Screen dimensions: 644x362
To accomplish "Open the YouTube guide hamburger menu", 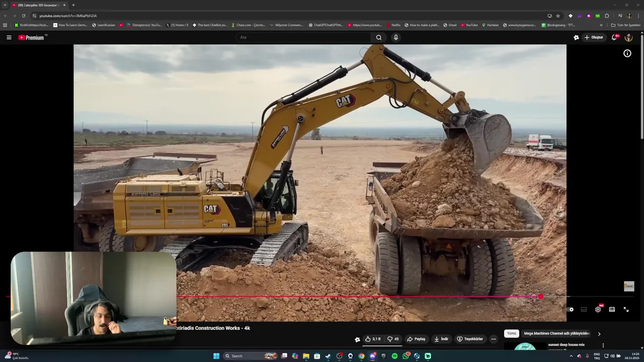I will click(9, 37).
